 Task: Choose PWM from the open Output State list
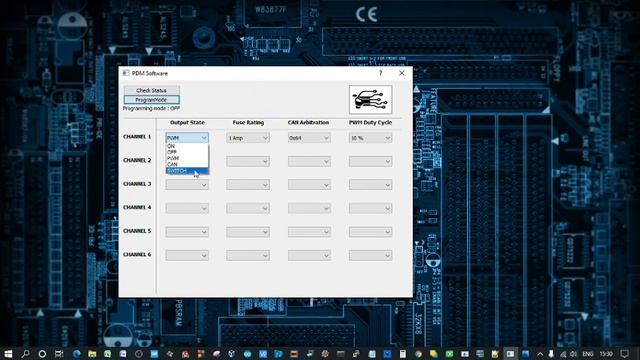187,158
